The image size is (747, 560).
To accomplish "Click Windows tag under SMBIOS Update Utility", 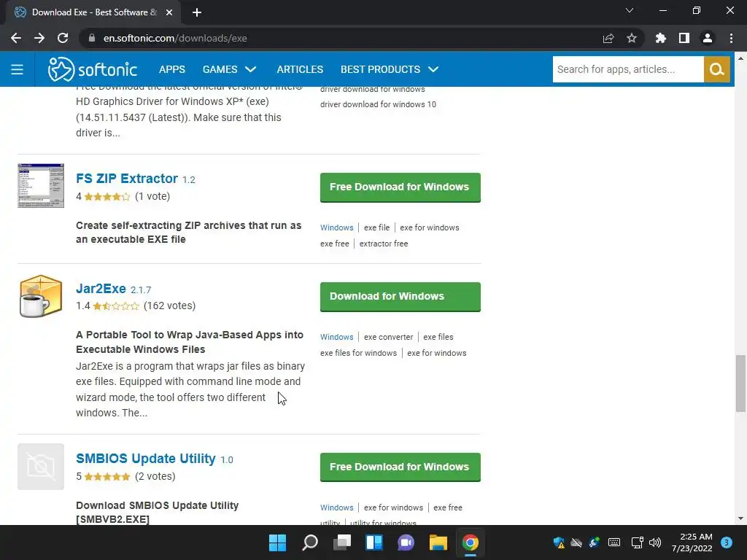I will [337, 507].
